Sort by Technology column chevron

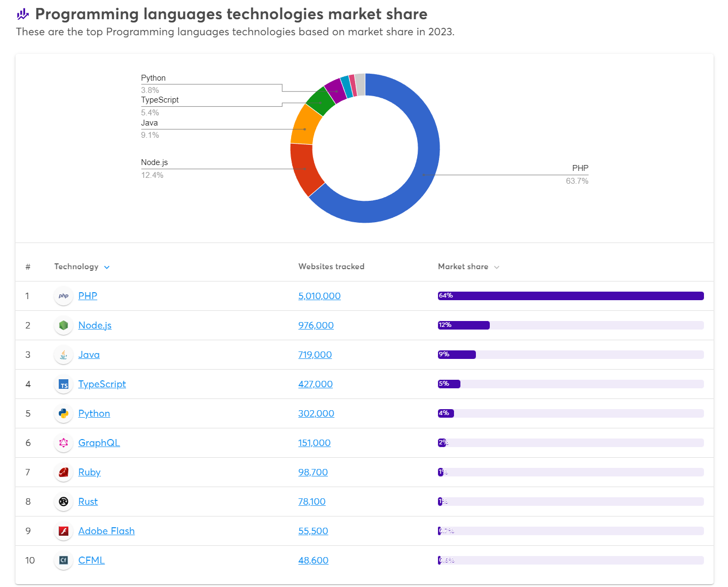107,267
